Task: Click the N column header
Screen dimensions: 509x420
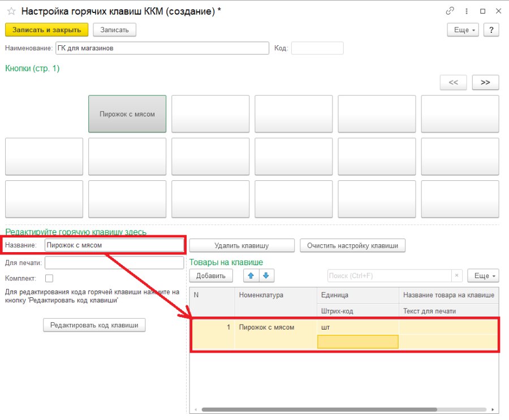Action: pos(212,295)
